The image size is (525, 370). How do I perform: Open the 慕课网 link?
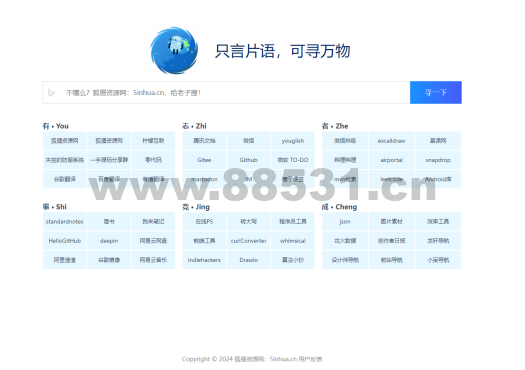438,141
